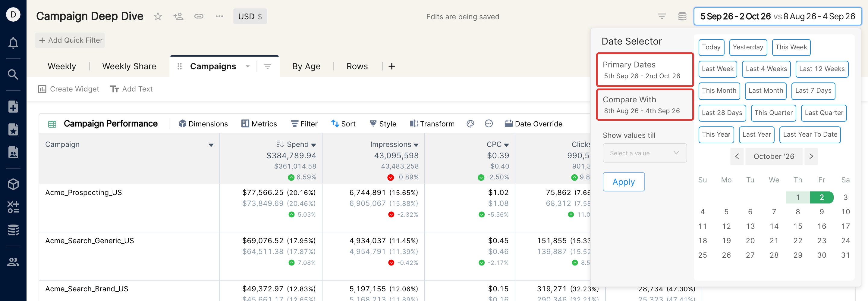Open Show values till select box
This screenshot has height=301, width=868.
645,153
